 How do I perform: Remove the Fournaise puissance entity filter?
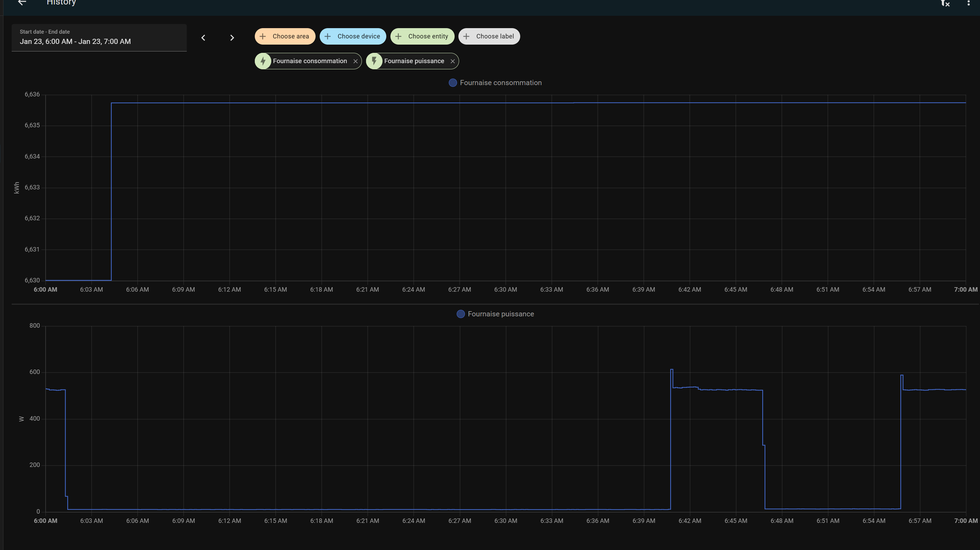point(453,61)
